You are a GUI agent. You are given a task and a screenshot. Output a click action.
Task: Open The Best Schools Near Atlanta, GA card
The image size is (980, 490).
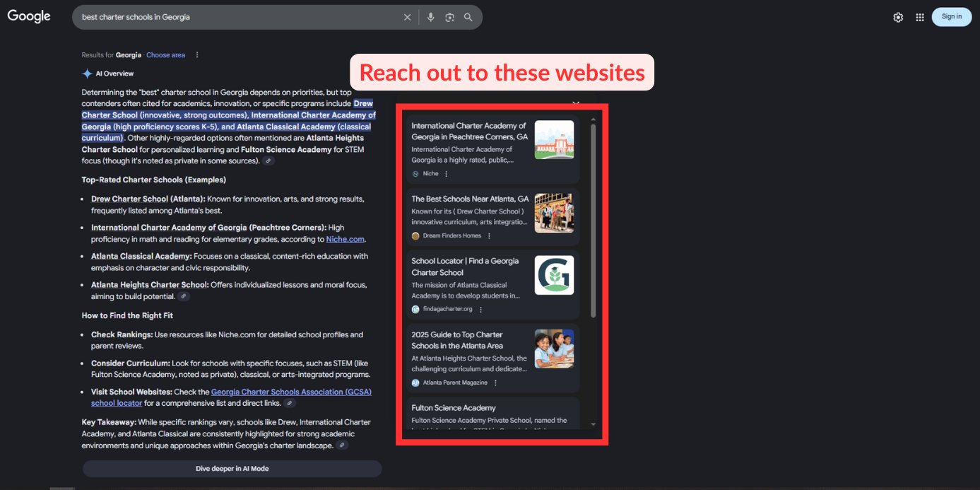492,217
